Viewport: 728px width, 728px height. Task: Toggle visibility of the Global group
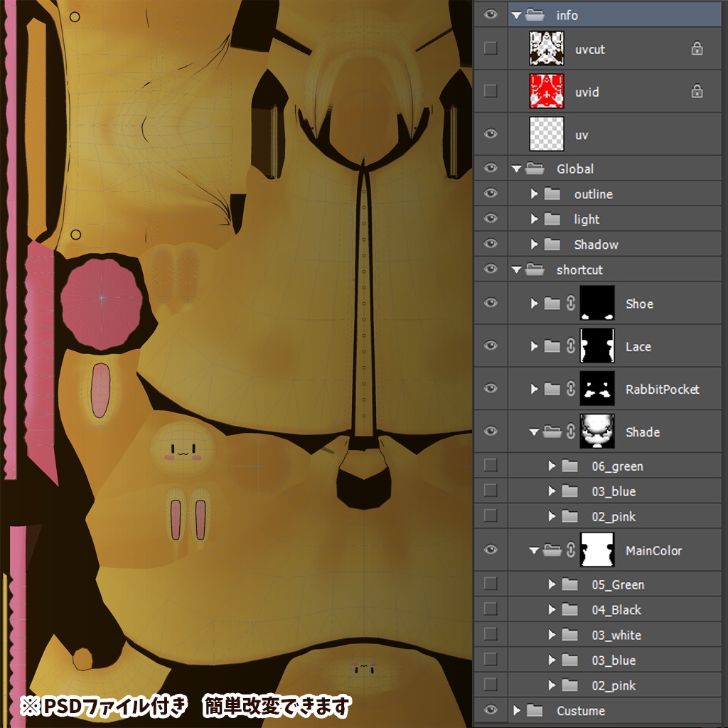pyautogui.click(x=491, y=168)
